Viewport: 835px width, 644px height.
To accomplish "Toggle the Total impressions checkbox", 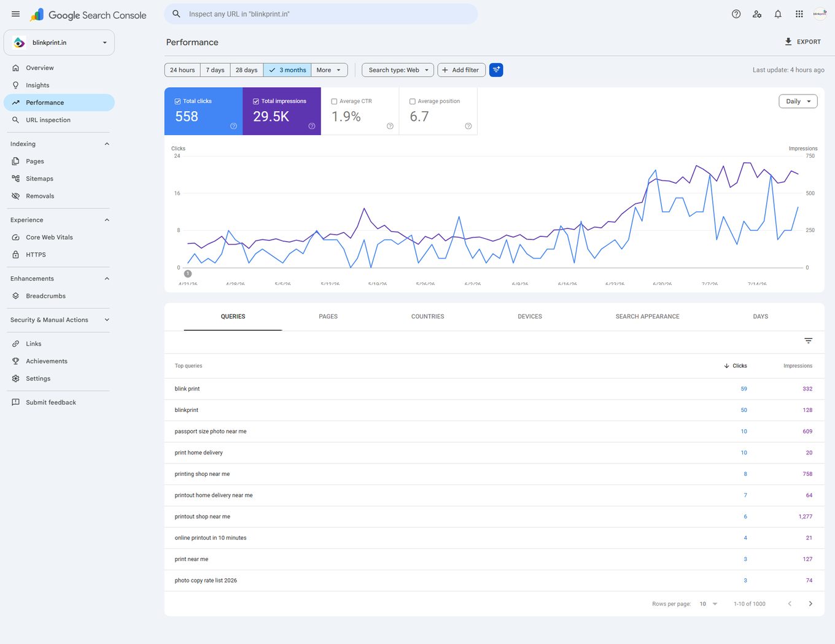I will tap(256, 101).
